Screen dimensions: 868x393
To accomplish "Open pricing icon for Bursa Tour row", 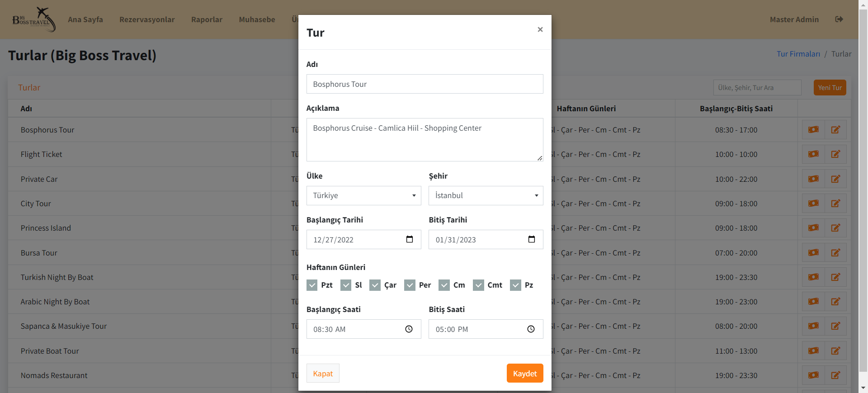I will coord(813,253).
